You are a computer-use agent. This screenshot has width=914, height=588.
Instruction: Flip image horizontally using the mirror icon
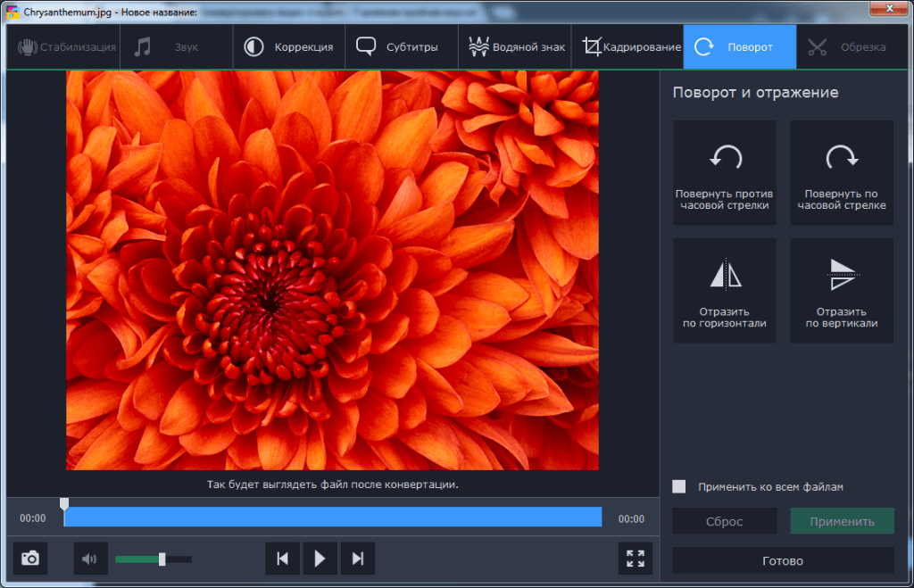(725, 275)
